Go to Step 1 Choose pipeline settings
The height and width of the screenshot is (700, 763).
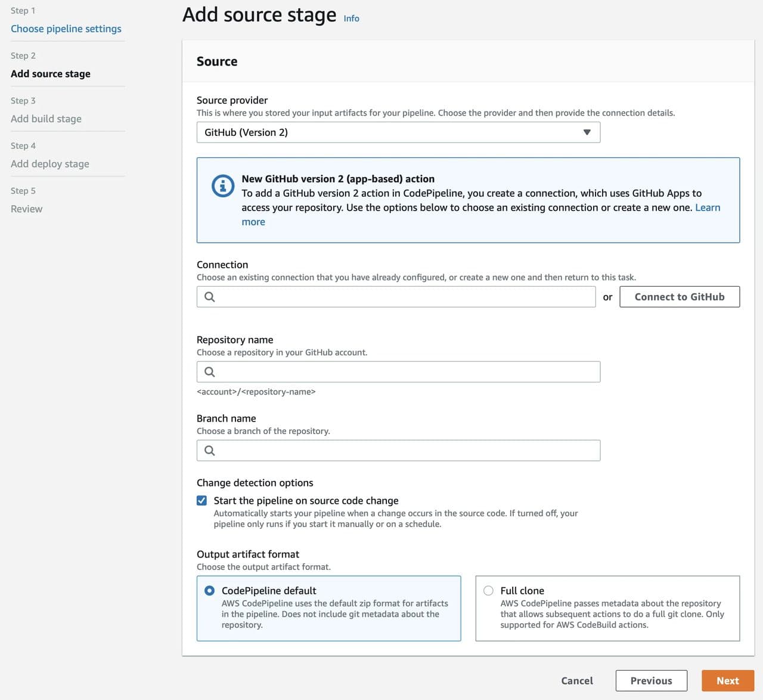click(66, 29)
